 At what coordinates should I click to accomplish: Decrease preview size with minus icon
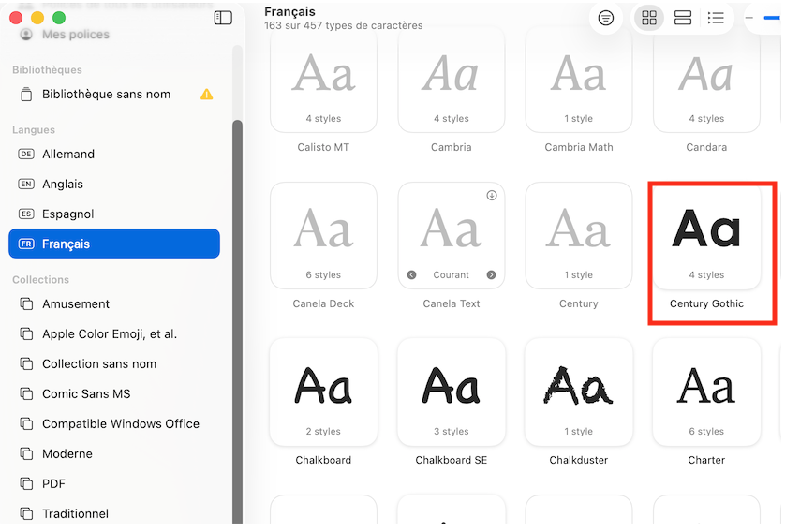click(x=749, y=18)
